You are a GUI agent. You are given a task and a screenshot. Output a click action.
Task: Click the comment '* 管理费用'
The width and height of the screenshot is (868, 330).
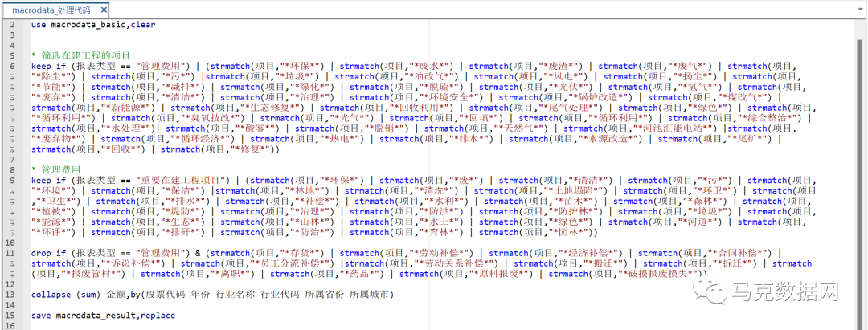click(x=56, y=169)
